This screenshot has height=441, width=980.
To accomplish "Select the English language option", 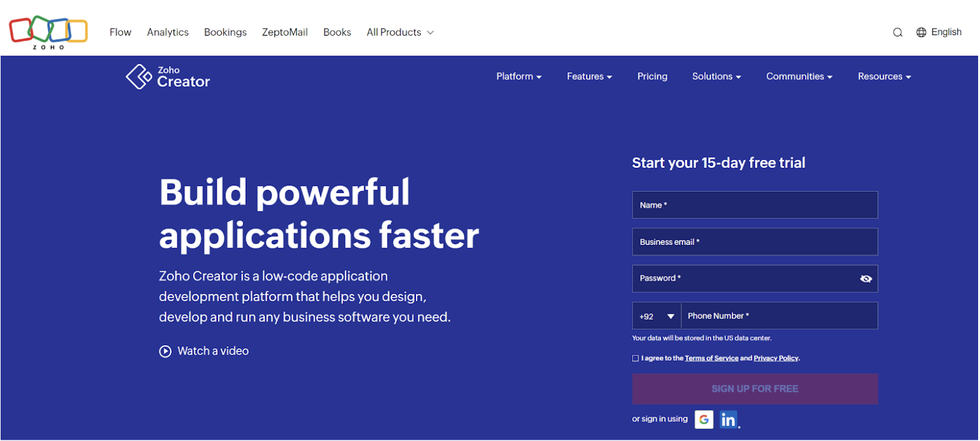I will [946, 33].
